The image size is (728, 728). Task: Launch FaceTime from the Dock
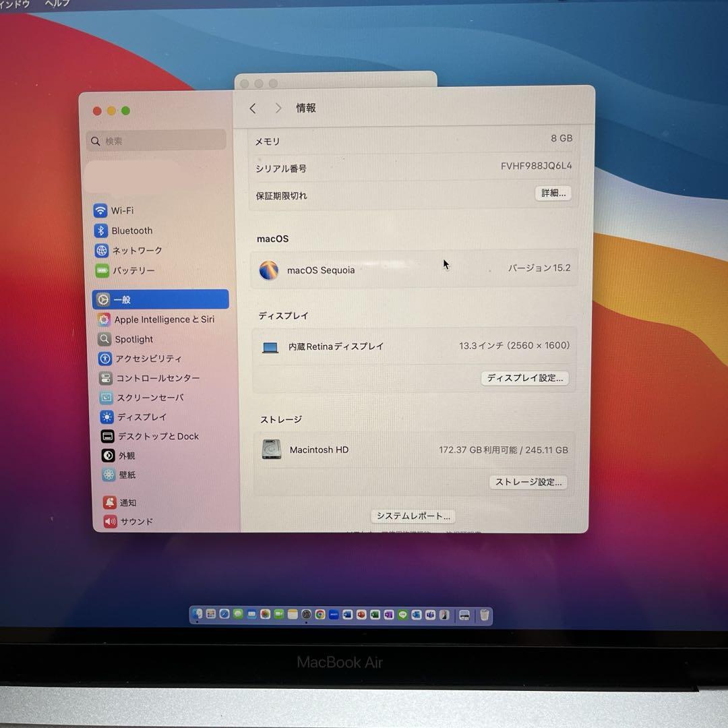[x=279, y=614]
